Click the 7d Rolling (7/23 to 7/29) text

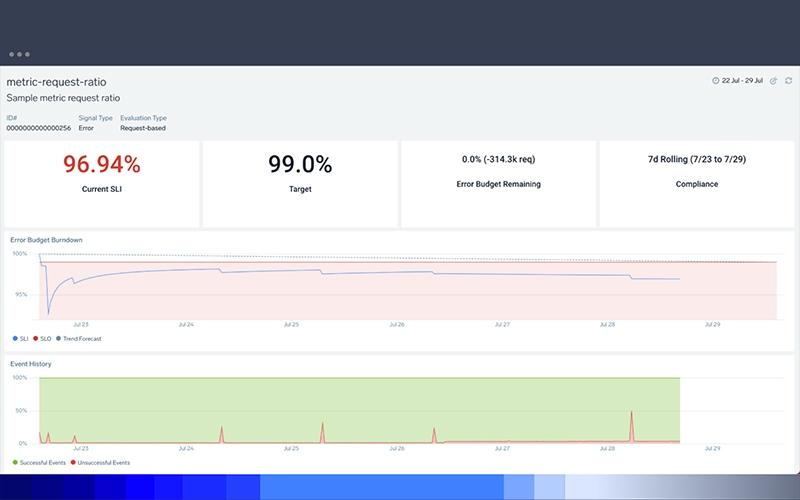[697, 159]
